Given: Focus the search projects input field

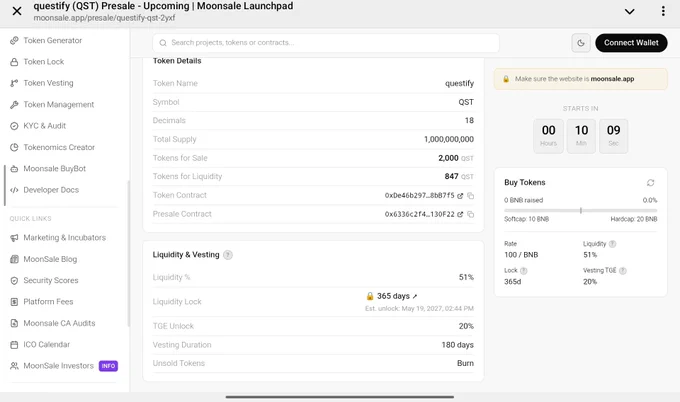Looking at the screenshot, I should coord(326,43).
